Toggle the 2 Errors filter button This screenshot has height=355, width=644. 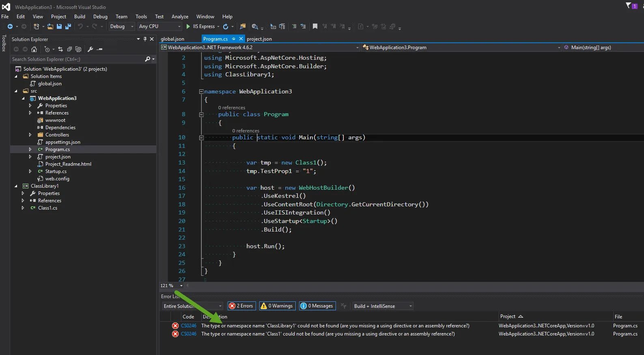(x=241, y=306)
